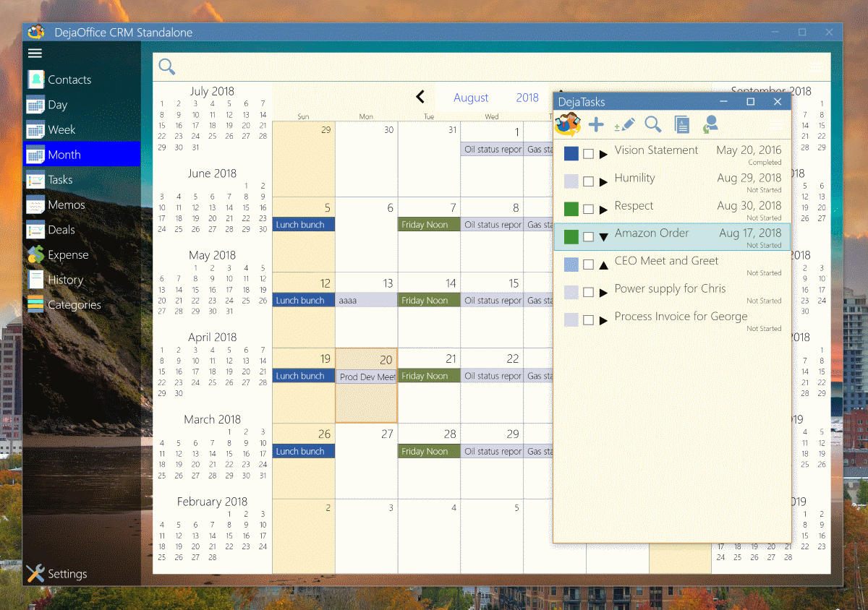Click the pencil edit icon in DejaTasks
The image size is (868, 610).
pos(624,125)
